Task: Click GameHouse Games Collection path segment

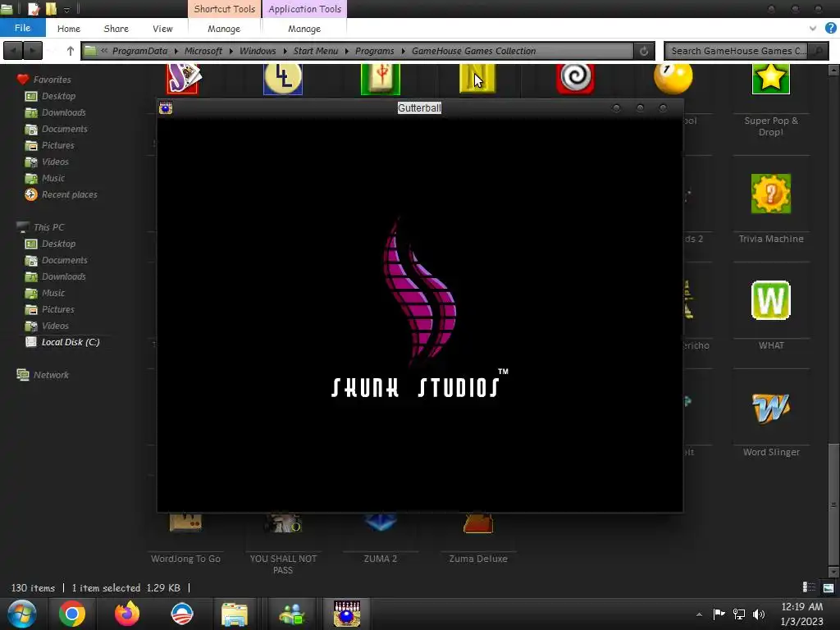Action: [473, 51]
